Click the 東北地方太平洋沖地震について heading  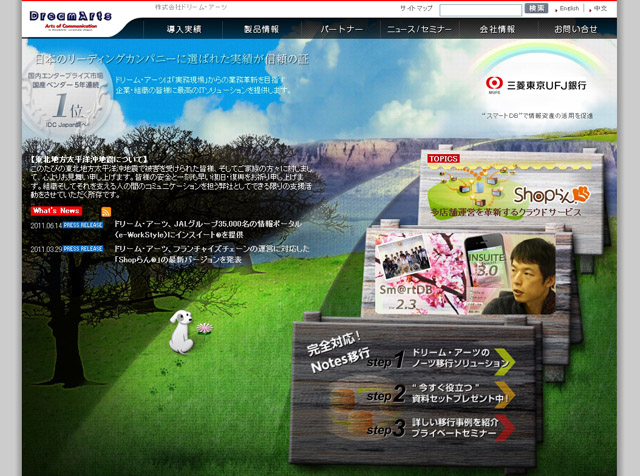89,159
